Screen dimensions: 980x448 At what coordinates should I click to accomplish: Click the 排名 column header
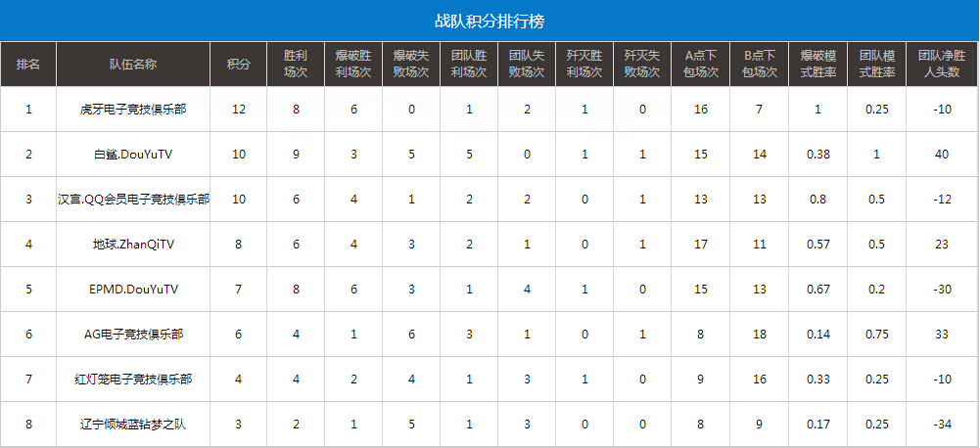tap(28, 64)
